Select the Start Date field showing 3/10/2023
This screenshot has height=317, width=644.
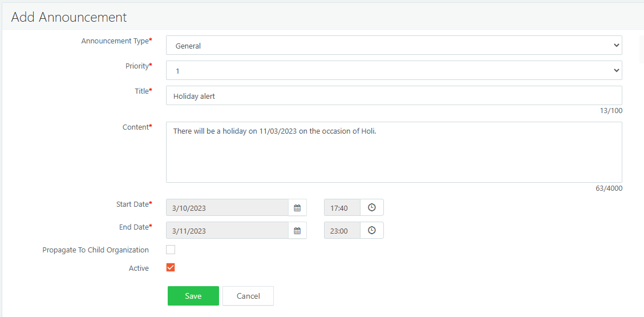point(227,208)
